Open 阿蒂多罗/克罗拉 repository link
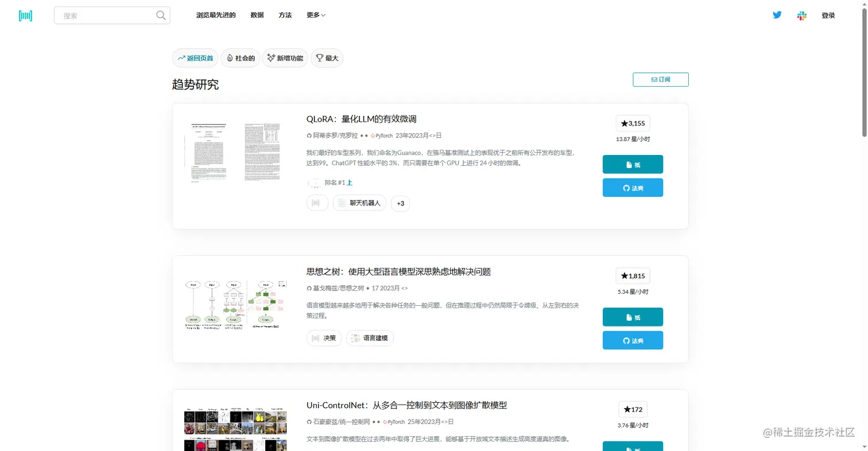This screenshot has width=868, height=451. click(335, 136)
